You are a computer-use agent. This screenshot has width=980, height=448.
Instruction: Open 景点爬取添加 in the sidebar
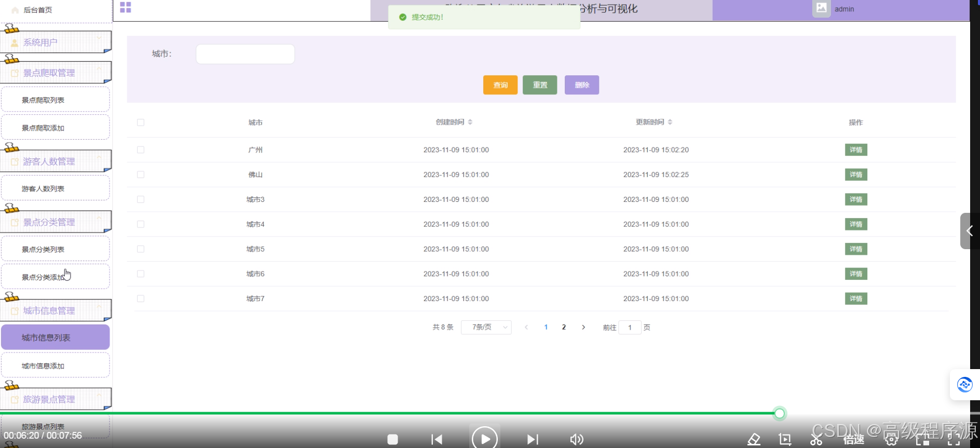[x=56, y=128]
